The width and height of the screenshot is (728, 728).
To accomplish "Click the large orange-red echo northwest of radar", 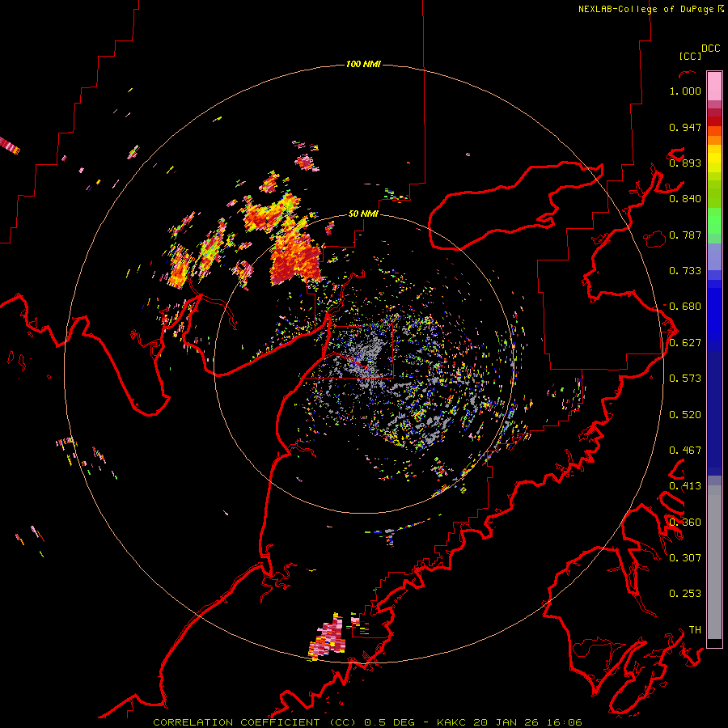I will click(294, 258).
